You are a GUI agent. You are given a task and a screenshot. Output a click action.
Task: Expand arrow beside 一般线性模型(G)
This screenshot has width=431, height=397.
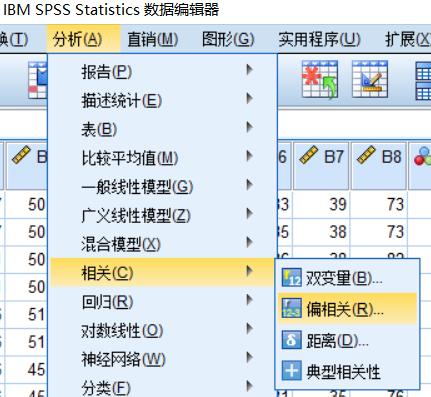click(x=249, y=184)
